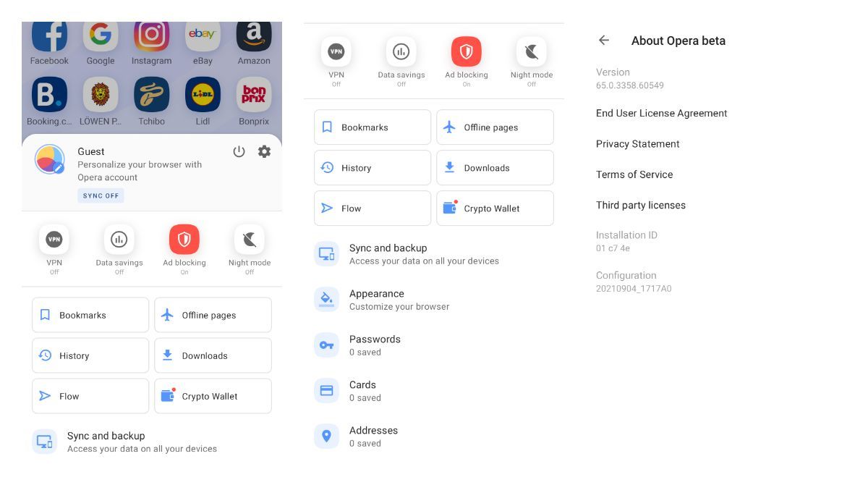Open Passwords settings showing 0 saved
Screen dimensions: 868x485
[x=375, y=345]
